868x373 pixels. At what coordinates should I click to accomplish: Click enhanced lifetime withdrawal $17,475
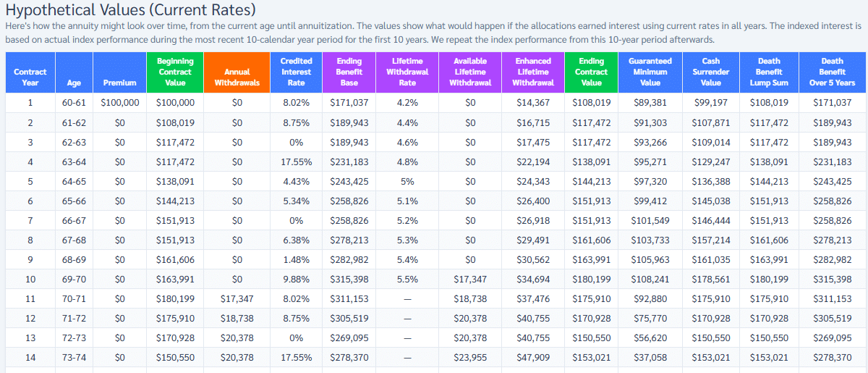pos(534,143)
